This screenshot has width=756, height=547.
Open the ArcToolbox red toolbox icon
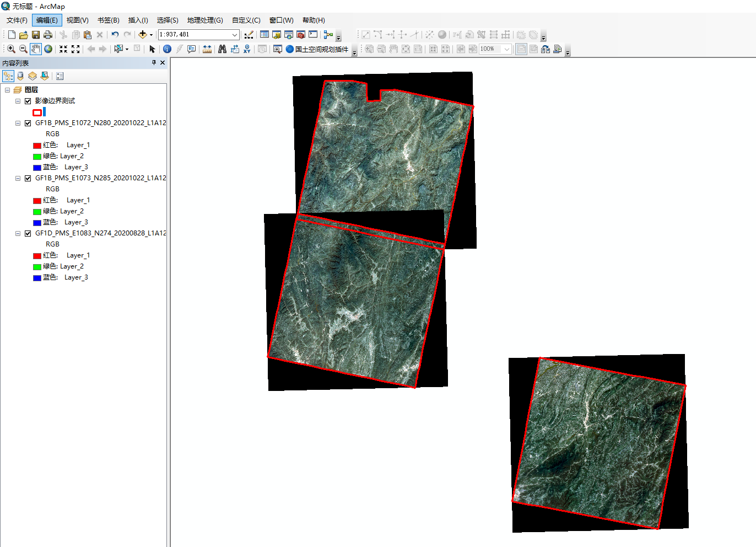tap(301, 35)
